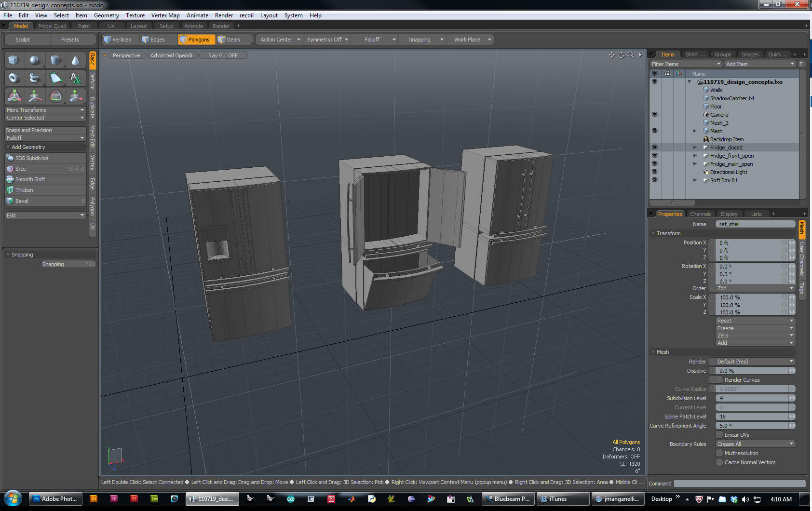This screenshot has width=812, height=511.
Task: Enable the Linear UVs checkbox
Action: pos(719,435)
